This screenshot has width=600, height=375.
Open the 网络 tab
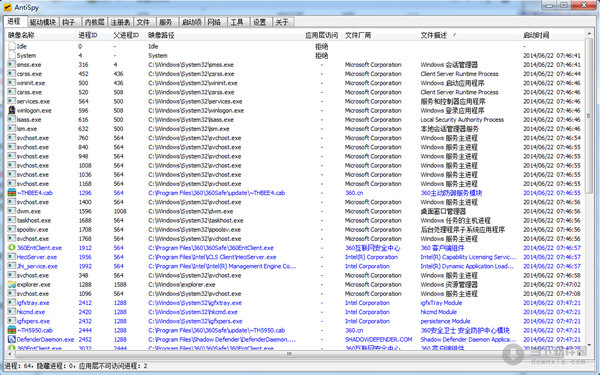coord(215,22)
